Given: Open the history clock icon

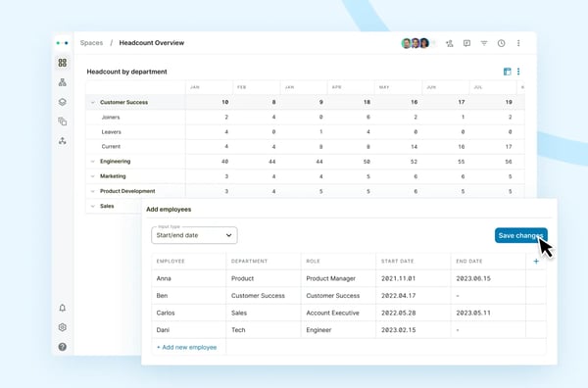Looking at the screenshot, I should pyautogui.click(x=501, y=43).
